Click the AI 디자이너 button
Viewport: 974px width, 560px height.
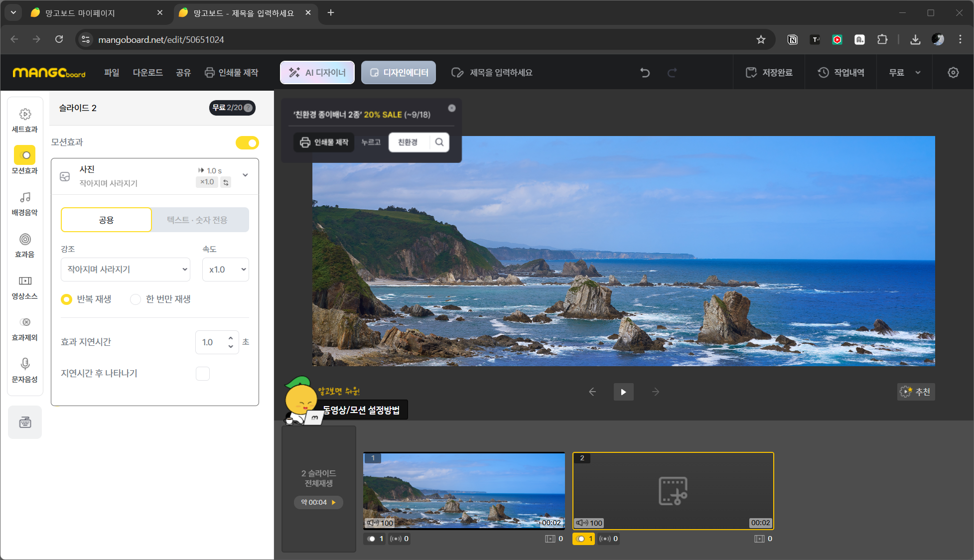point(317,73)
